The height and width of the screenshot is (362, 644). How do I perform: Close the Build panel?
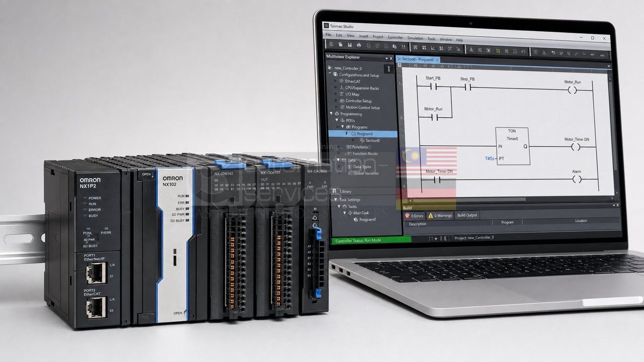click(x=618, y=205)
